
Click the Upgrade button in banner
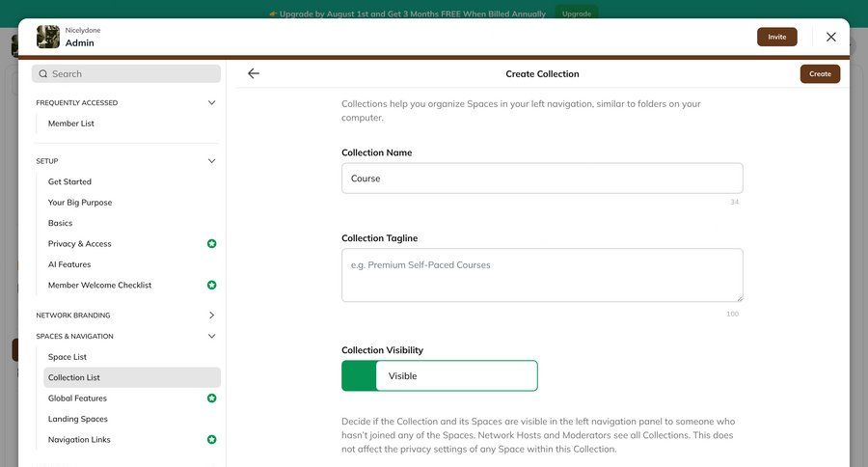coord(577,14)
